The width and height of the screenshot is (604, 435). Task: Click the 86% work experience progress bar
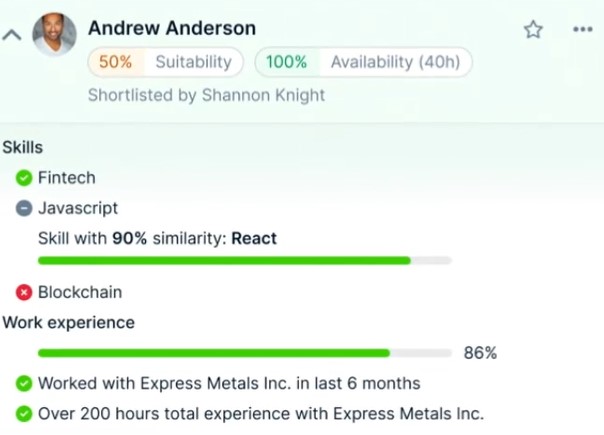click(244, 353)
